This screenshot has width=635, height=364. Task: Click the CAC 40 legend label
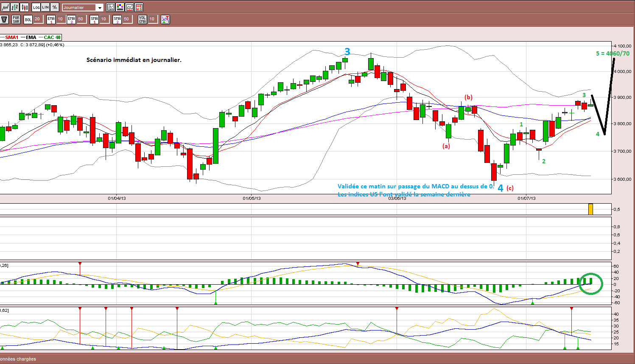(x=52, y=37)
